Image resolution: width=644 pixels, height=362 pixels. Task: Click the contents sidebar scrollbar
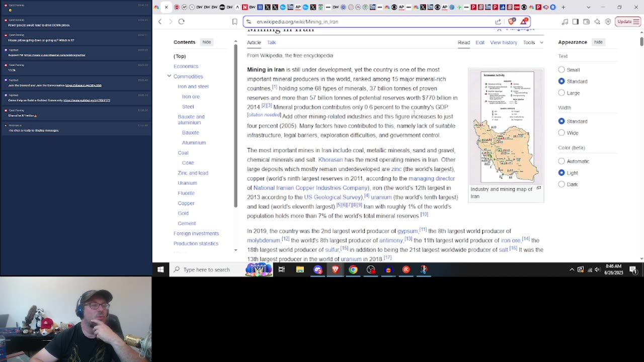click(235, 126)
